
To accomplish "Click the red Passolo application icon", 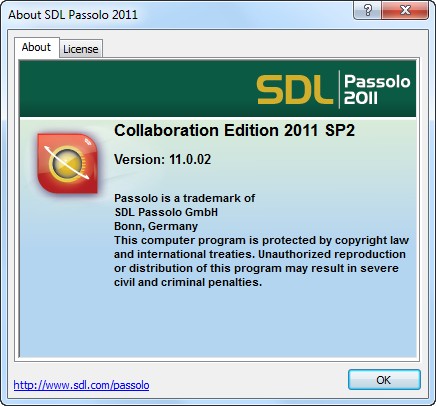I will coord(68,163).
